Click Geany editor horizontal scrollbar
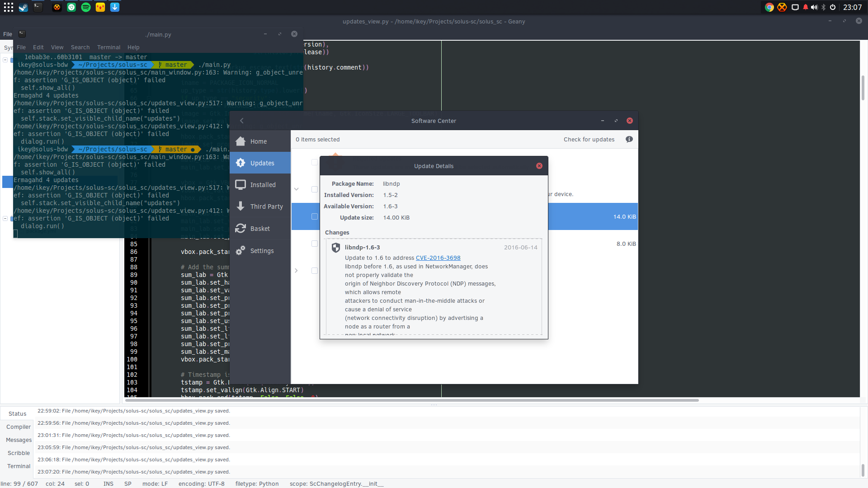 (412, 400)
